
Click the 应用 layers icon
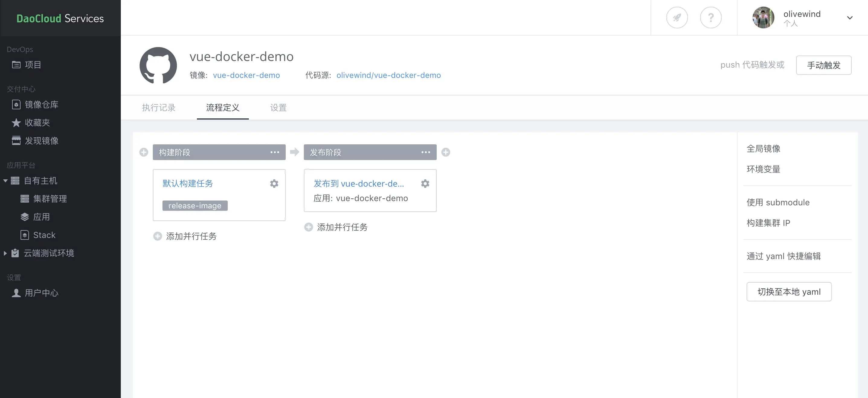24,217
